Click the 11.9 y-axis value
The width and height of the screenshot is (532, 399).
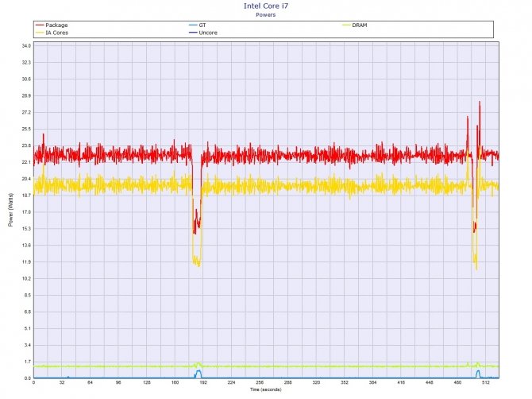(26, 262)
